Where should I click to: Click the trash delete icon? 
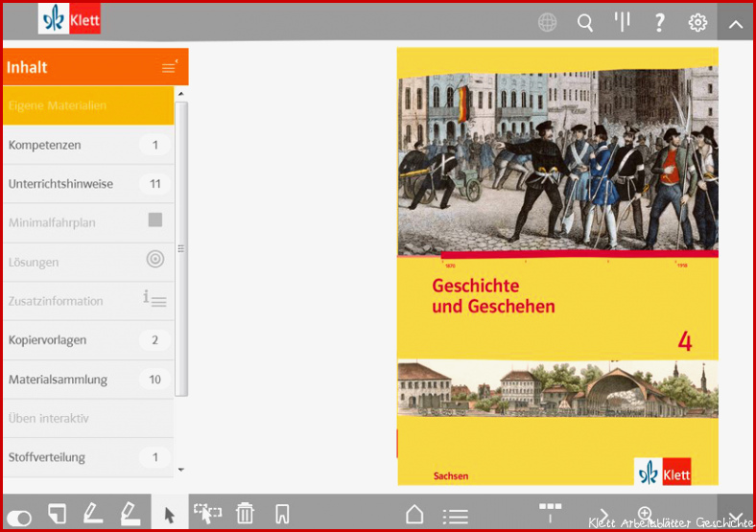(245, 513)
